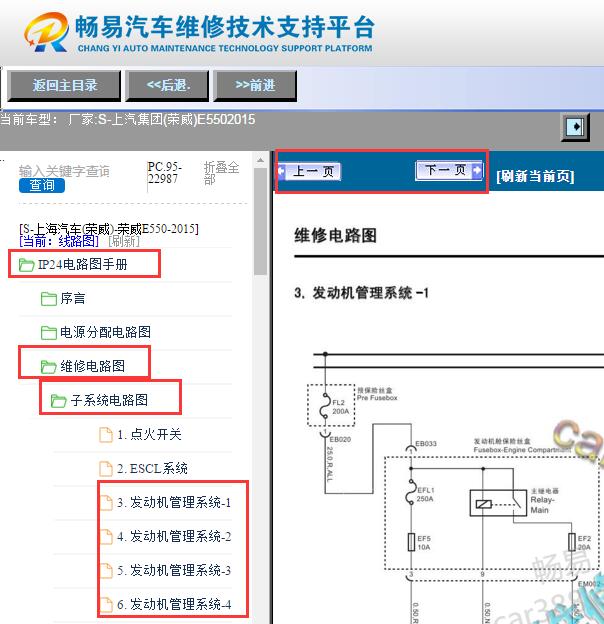
Task: Click the 当前：线路图 link
Action: tap(59, 241)
